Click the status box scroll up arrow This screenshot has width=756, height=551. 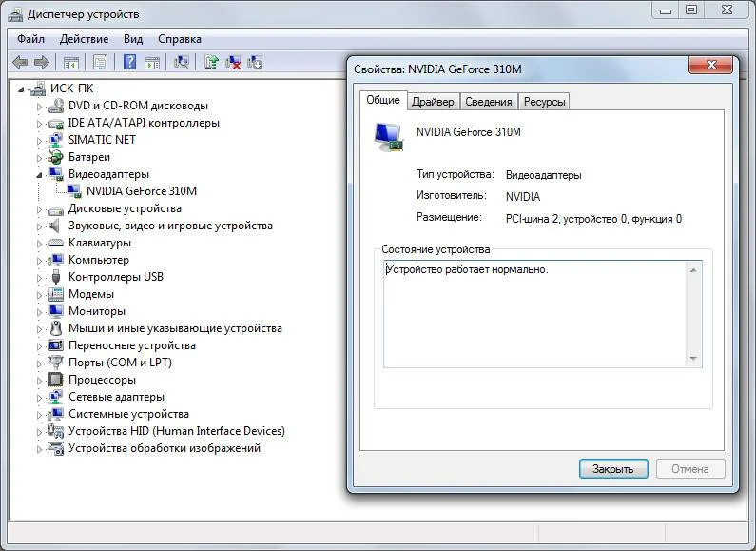(693, 270)
